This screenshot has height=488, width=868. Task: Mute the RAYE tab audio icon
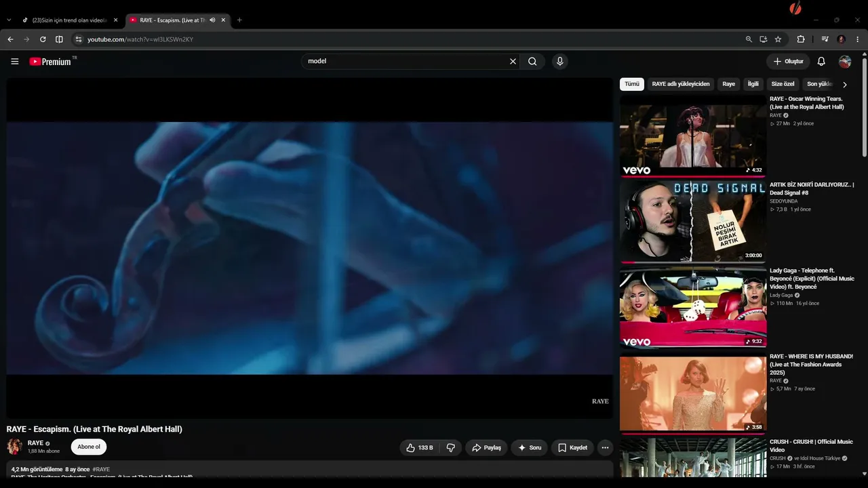click(x=212, y=20)
